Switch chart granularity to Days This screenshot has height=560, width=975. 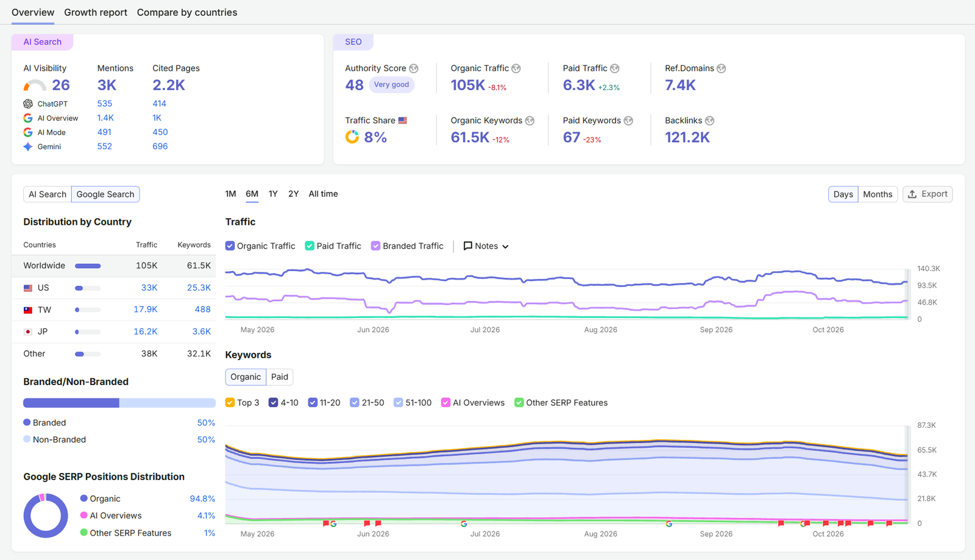[x=843, y=194]
